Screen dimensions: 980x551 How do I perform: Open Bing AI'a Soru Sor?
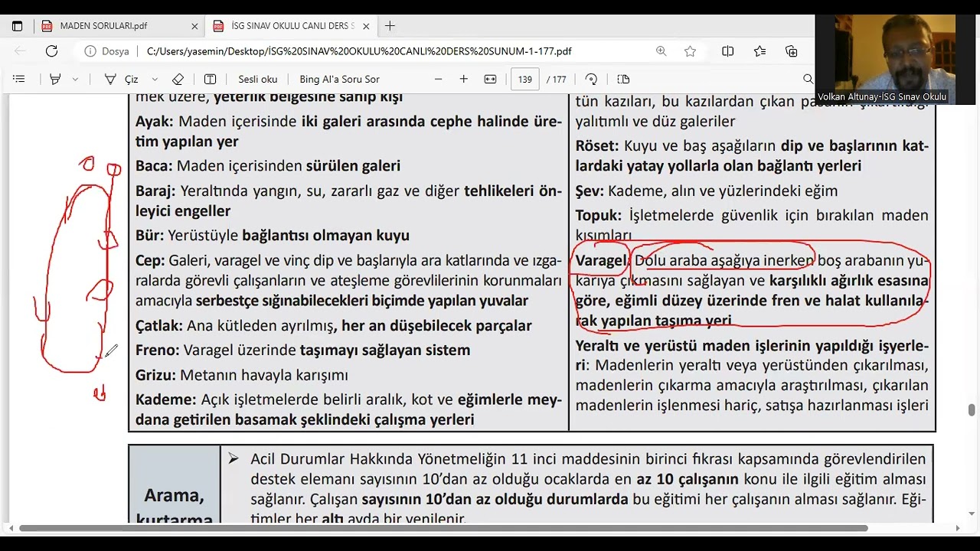click(x=339, y=79)
